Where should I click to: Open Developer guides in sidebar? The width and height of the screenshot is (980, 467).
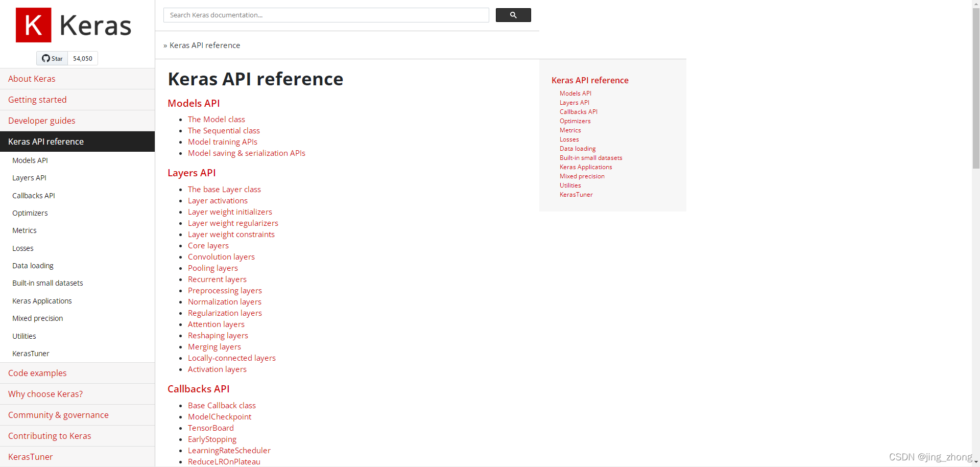point(77,121)
